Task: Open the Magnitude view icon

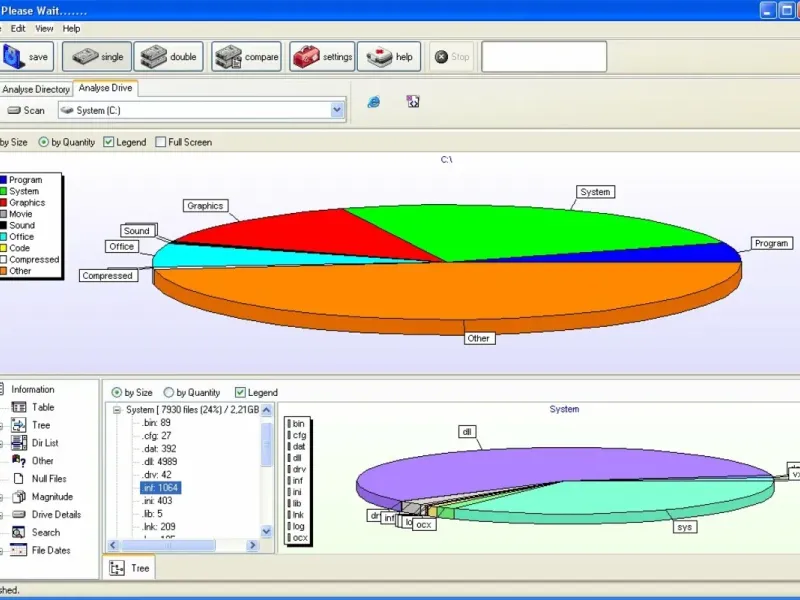Action: coord(19,496)
